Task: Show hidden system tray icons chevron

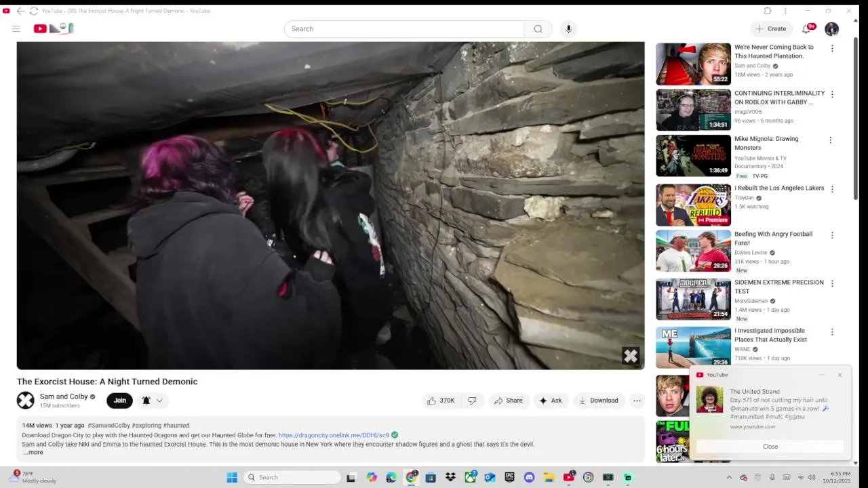Action: [x=729, y=477]
